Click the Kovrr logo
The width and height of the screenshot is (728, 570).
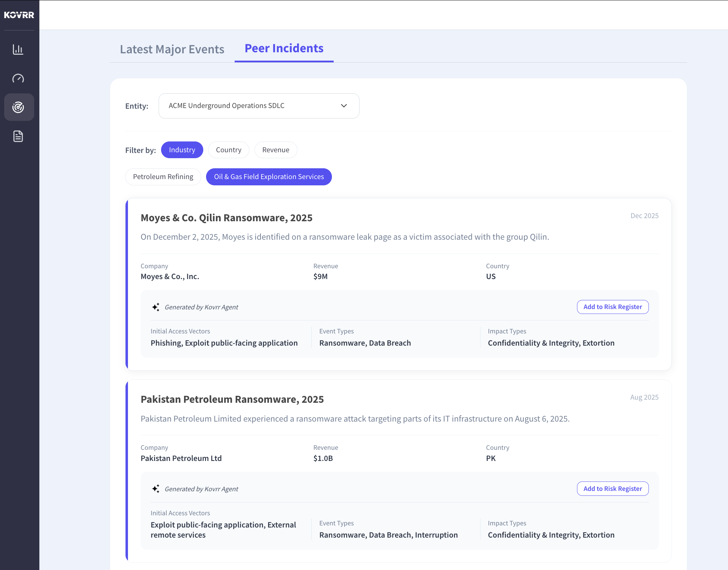(19, 15)
